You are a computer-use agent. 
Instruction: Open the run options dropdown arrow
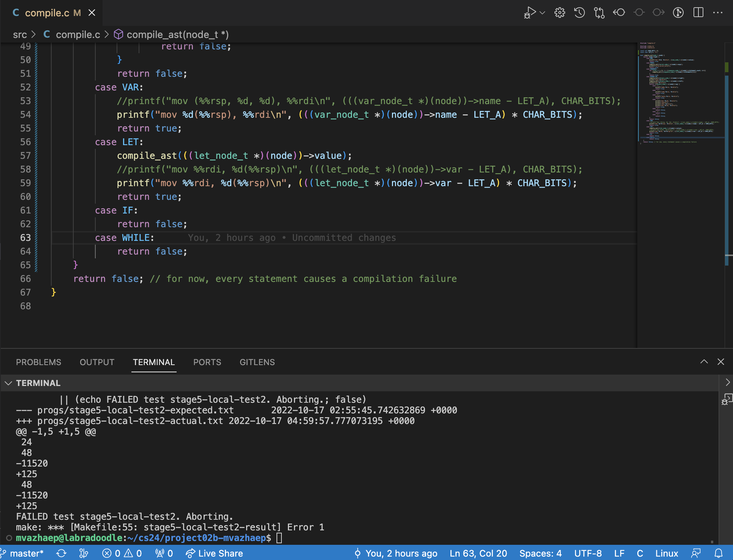[542, 13]
